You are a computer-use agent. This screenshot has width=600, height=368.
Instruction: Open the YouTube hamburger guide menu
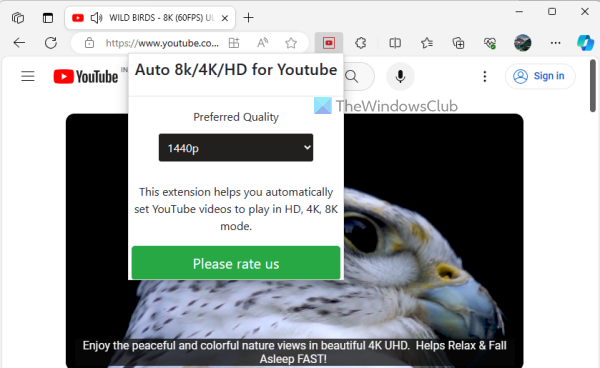click(x=28, y=76)
